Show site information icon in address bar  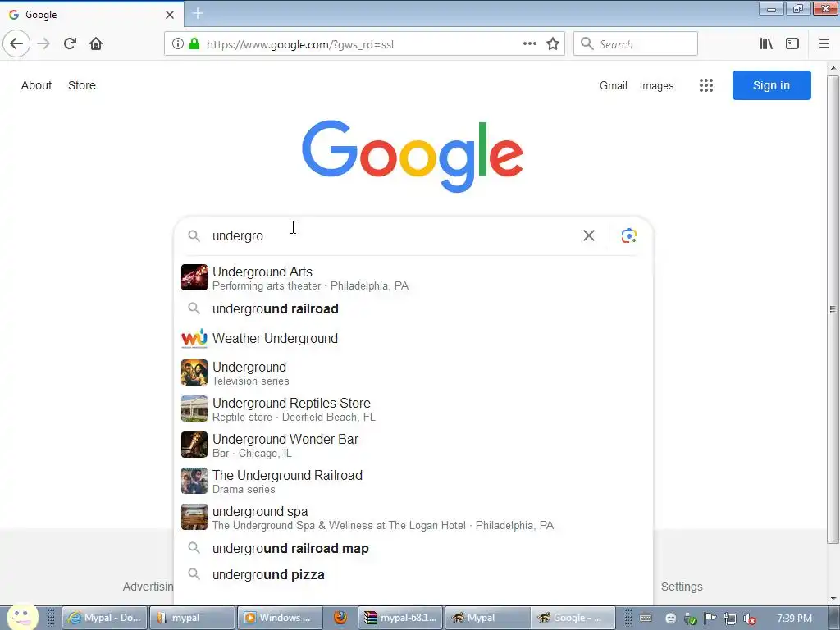click(178, 44)
